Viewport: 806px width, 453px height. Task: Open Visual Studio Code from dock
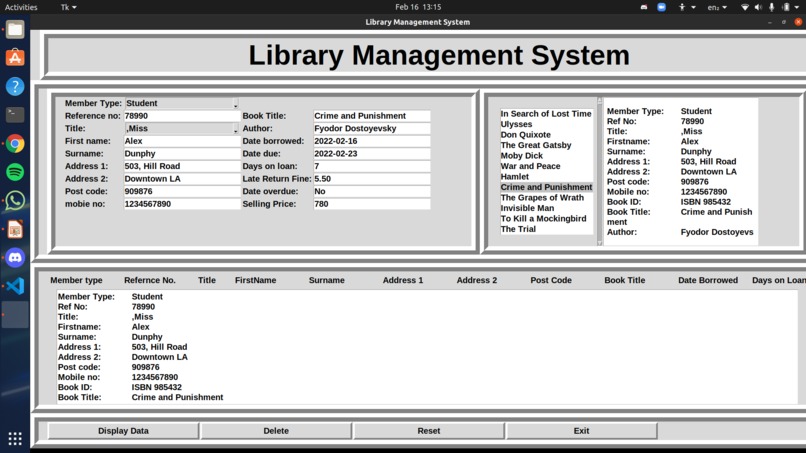point(15,286)
